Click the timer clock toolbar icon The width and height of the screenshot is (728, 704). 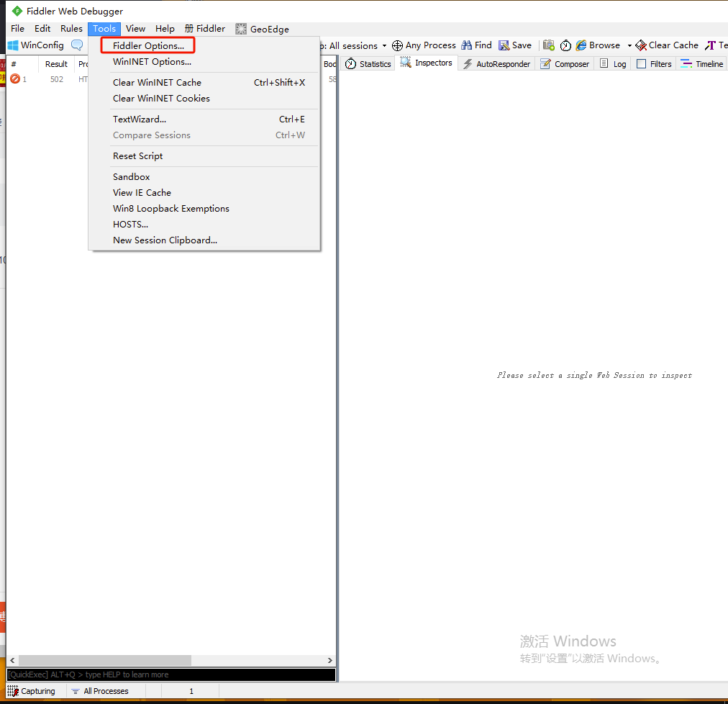point(565,45)
